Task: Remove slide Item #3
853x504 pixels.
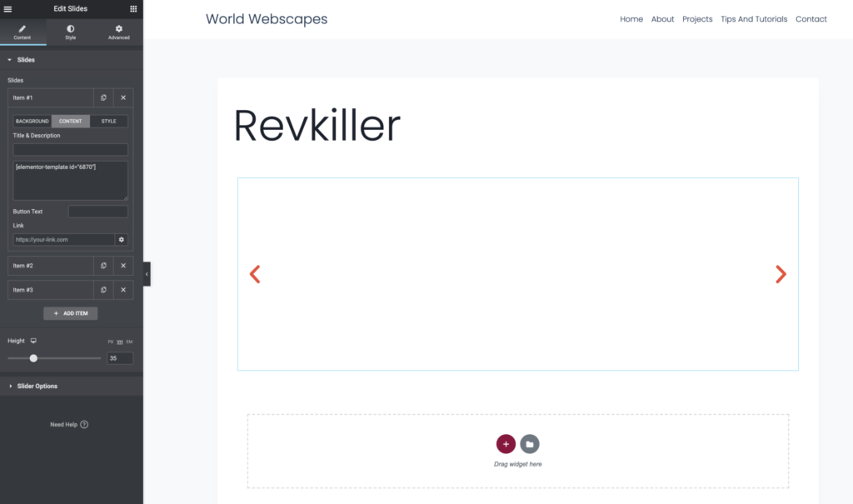Action: coord(123,290)
